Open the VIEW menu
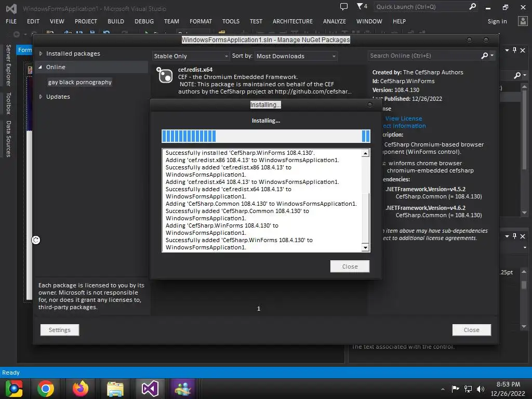532x399 pixels. click(x=57, y=21)
